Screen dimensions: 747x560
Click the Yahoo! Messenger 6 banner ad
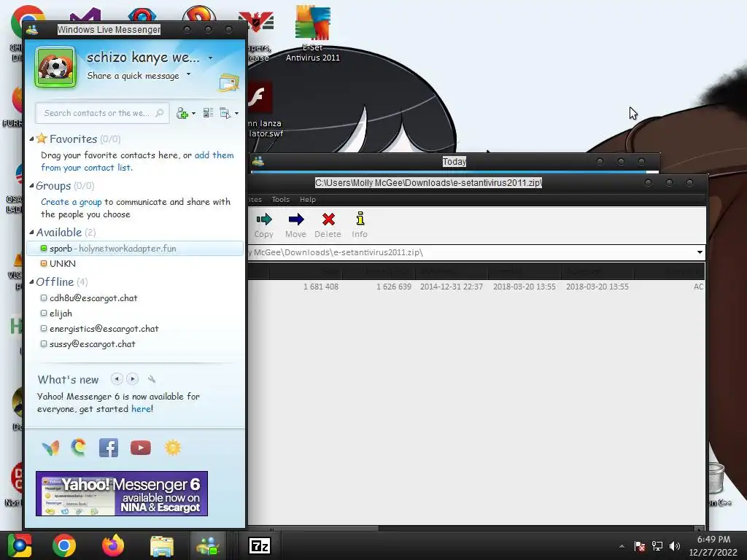point(122,494)
